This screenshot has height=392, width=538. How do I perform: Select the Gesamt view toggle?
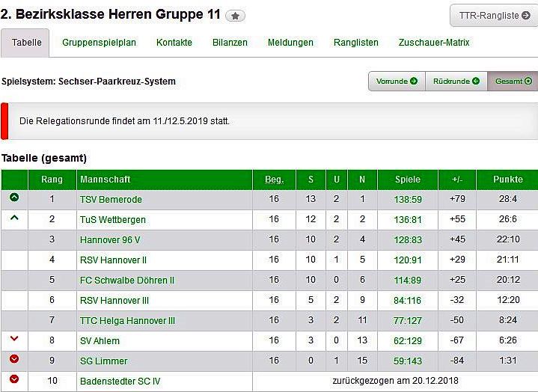pos(513,82)
